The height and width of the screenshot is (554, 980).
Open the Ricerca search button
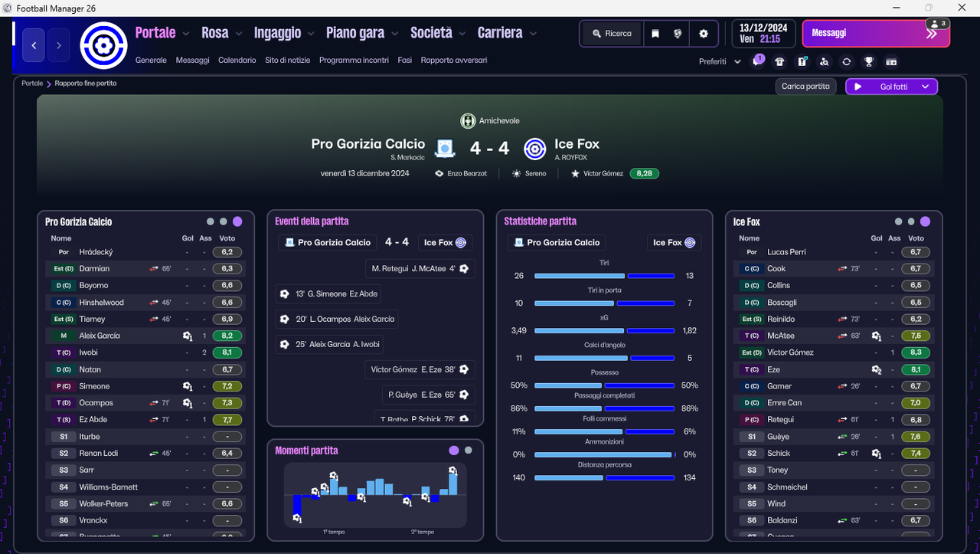point(612,34)
